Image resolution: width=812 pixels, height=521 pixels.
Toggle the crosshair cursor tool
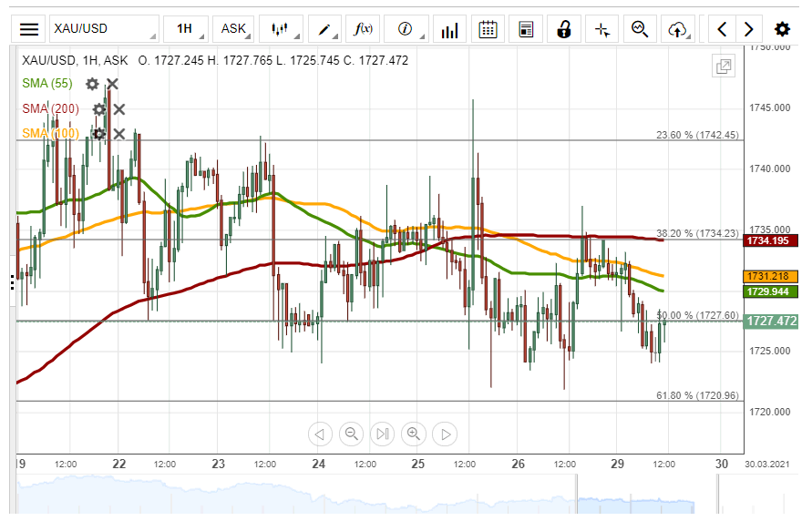(x=601, y=29)
